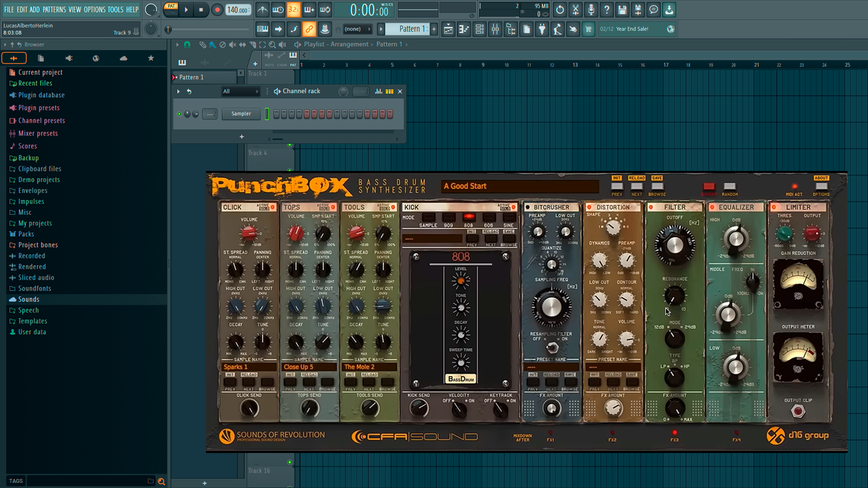Image resolution: width=868 pixels, height=488 pixels.
Task: Open channel rack menu arrow
Action: (x=179, y=91)
